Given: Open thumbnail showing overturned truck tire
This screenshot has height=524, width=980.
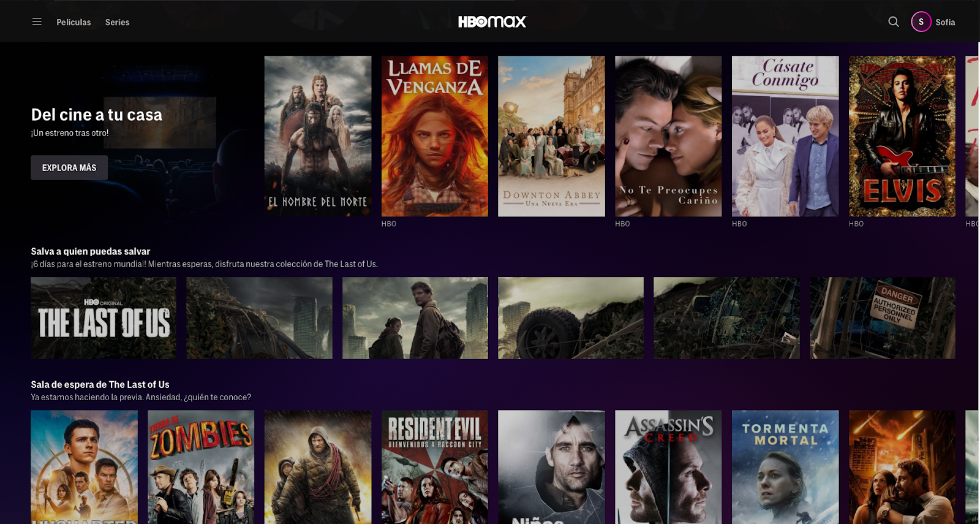Looking at the screenshot, I should point(571,318).
